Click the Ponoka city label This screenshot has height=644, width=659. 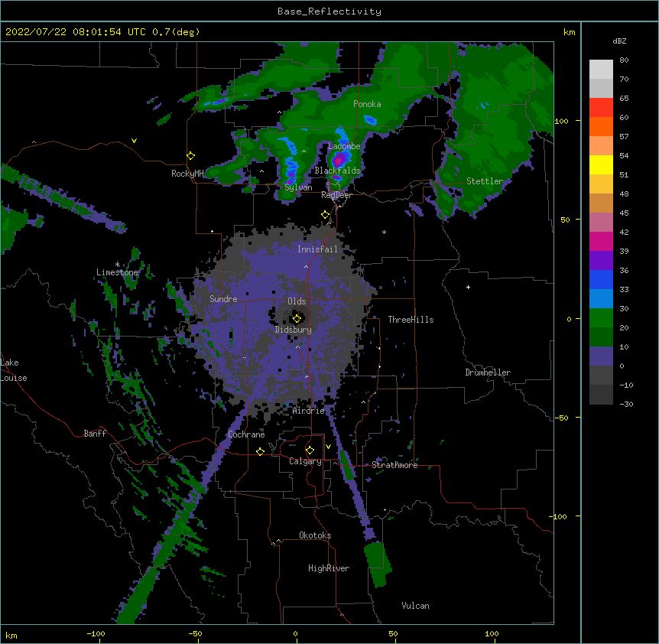tap(367, 104)
